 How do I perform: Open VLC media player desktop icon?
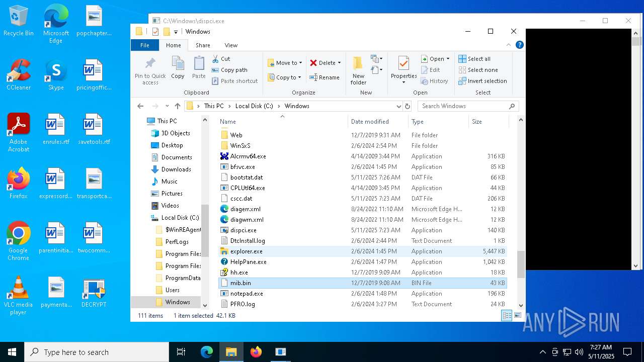(x=19, y=296)
